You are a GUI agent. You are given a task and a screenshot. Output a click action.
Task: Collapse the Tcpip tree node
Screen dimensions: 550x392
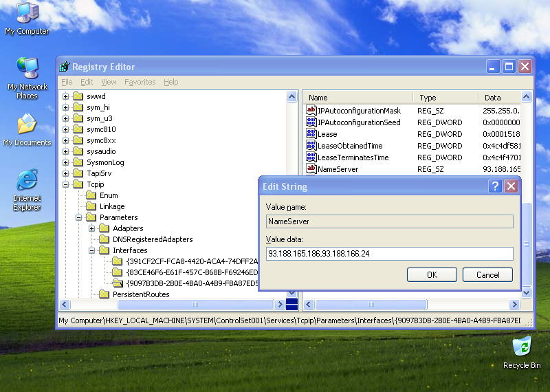[65, 184]
